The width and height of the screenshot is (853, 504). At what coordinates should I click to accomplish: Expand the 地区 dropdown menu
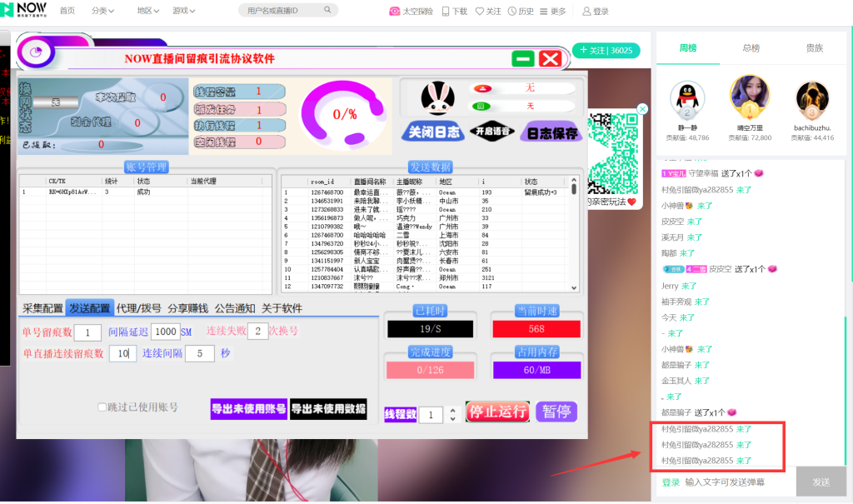click(149, 12)
